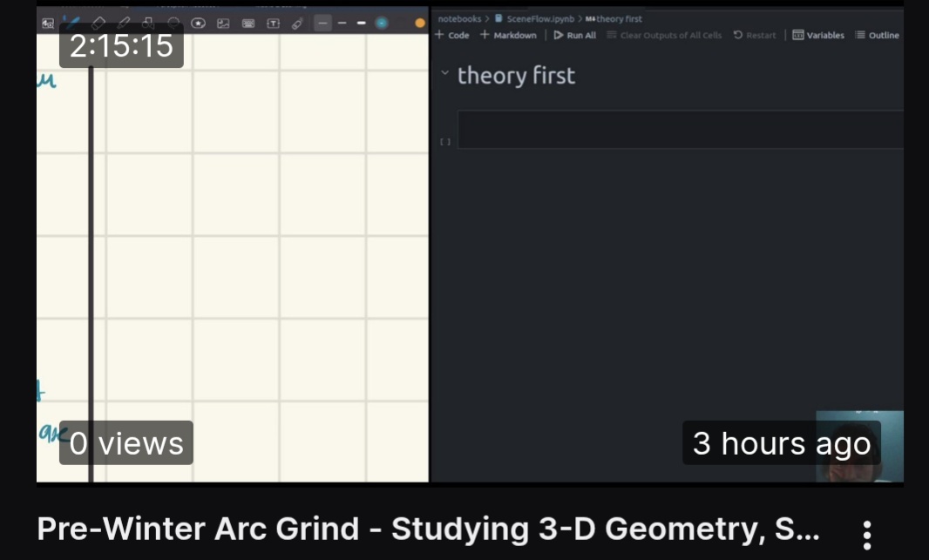The height and width of the screenshot is (560, 929).
Task: Open the read-mode icon in the note toolbar
Action: 48,24
